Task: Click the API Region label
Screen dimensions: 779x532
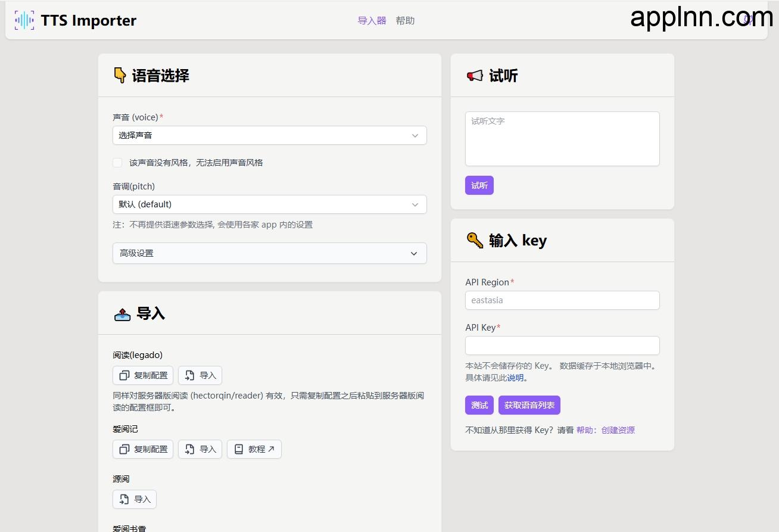Action: click(x=487, y=282)
